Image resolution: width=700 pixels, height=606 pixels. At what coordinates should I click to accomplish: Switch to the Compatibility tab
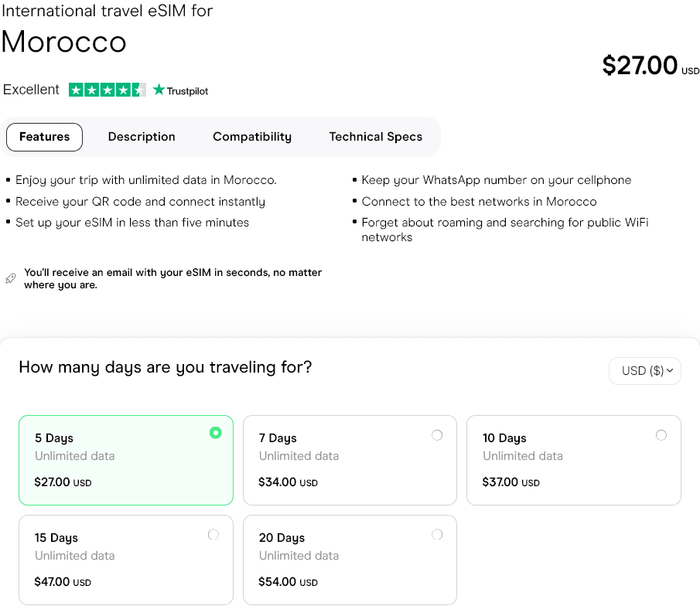pyautogui.click(x=252, y=137)
